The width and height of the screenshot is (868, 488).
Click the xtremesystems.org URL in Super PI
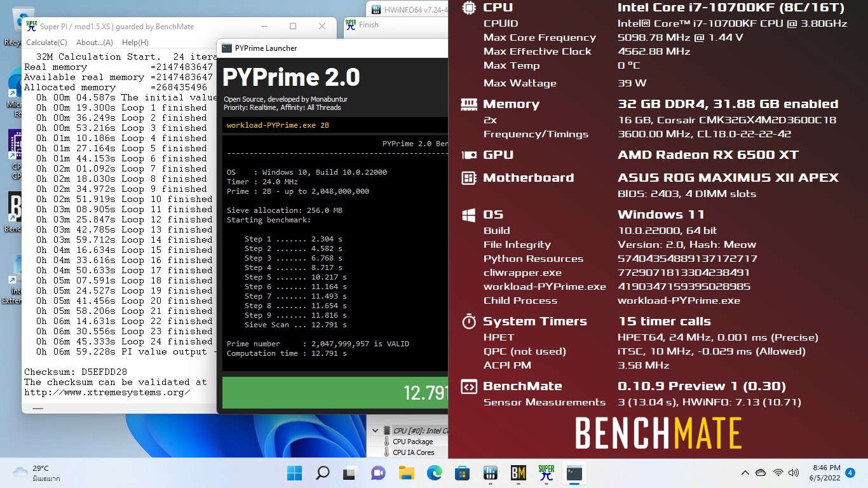click(x=107, y=392)
